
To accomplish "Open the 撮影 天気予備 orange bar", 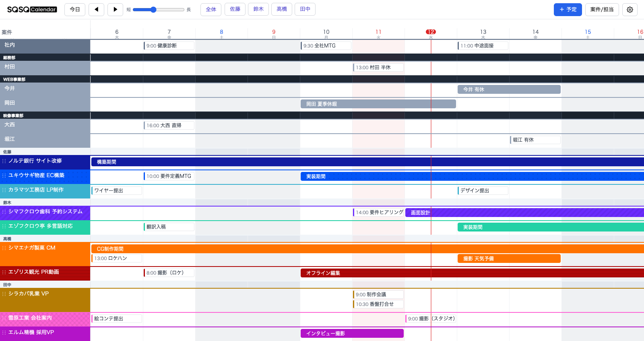I will (x=509, y=258).
